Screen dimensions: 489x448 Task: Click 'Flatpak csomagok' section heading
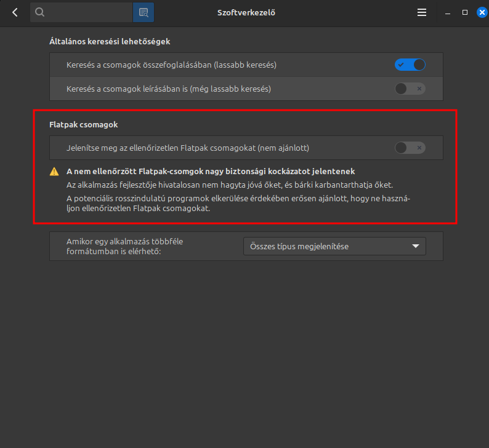(x=84, y=125)
